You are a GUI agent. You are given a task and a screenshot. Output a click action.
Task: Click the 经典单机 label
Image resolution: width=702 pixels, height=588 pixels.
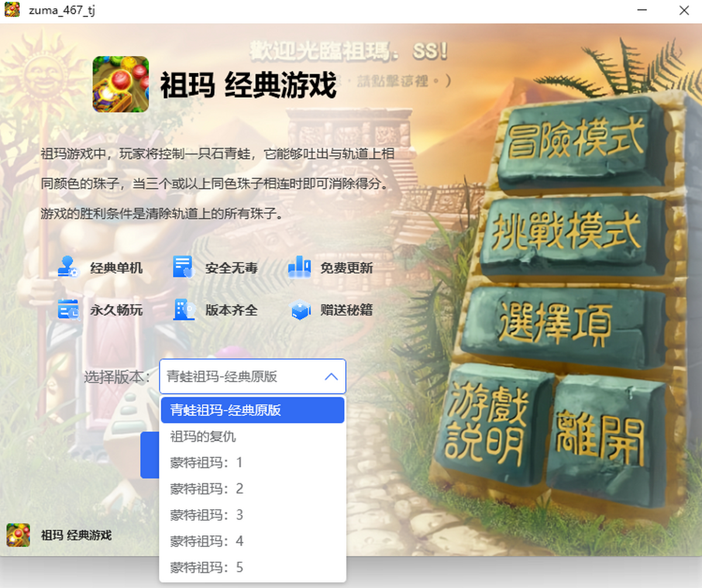coord(116,269)
